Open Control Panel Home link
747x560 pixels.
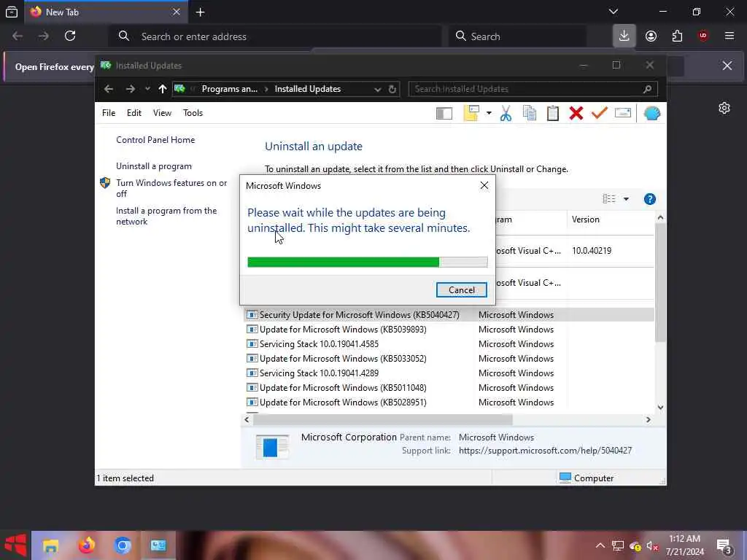pos(155,140)
